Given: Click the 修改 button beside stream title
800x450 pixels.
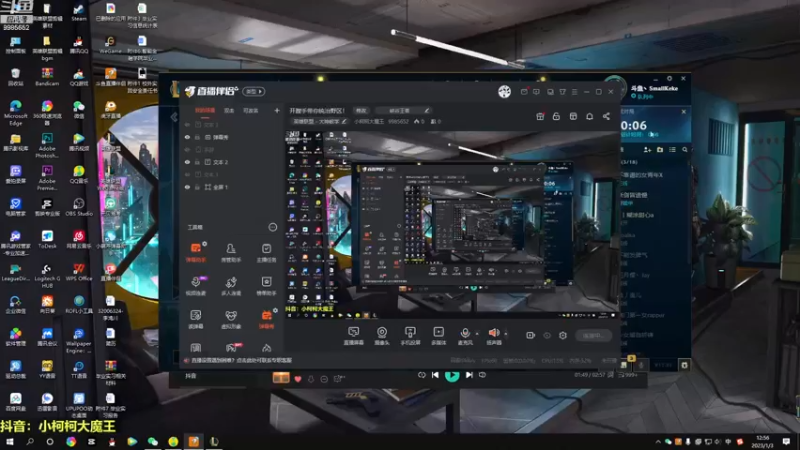Looking at the screenshot, I should tap(361, 110).
